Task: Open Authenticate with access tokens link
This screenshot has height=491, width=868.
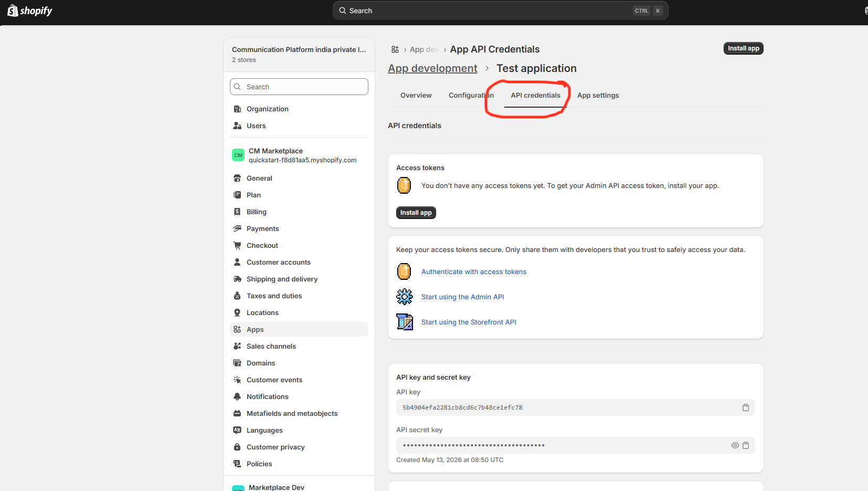Action: click(x=473, y=271)
